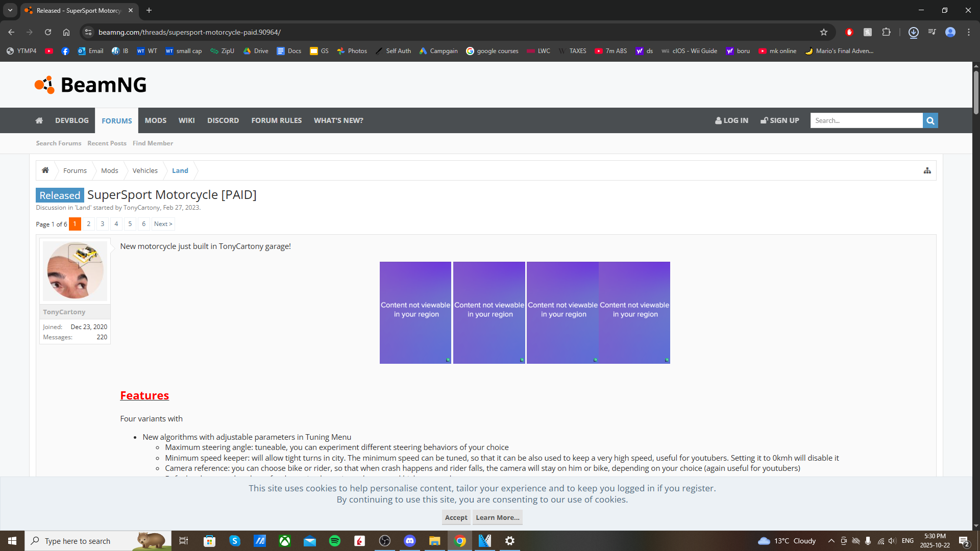Go to page 3 of thread
980x551 pixels.
click(x=103, y=224)
